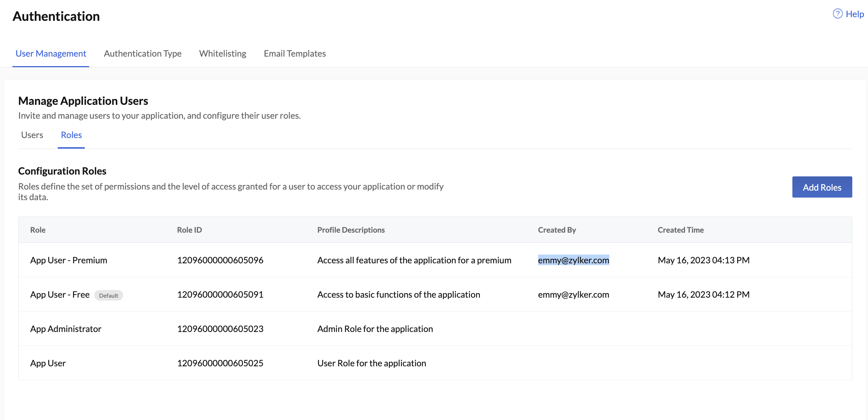Select the App Administrator role

pyautogui.click(x=66, y=329)
